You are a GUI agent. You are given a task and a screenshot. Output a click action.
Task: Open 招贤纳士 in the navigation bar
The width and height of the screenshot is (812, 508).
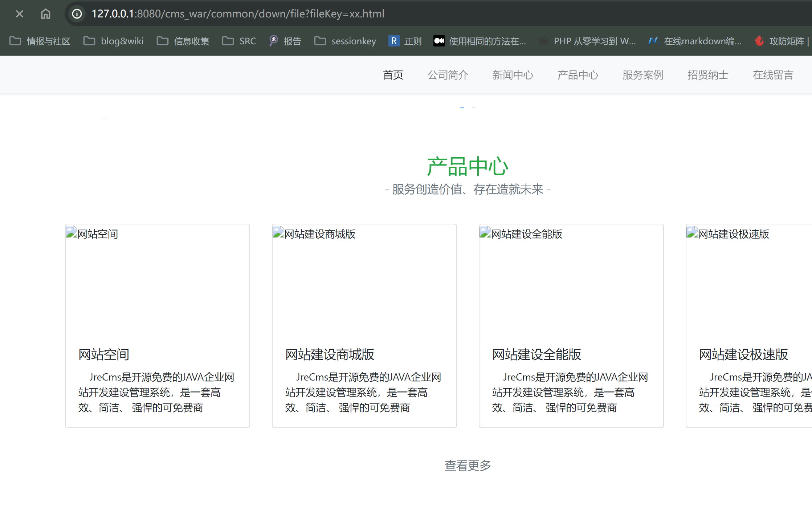[x=708, y=75]
